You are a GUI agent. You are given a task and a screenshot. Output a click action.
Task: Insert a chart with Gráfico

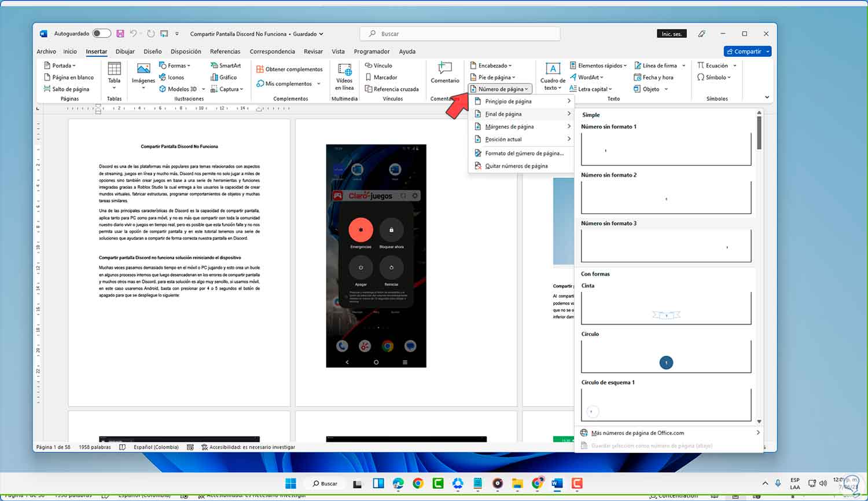point(224,77)
